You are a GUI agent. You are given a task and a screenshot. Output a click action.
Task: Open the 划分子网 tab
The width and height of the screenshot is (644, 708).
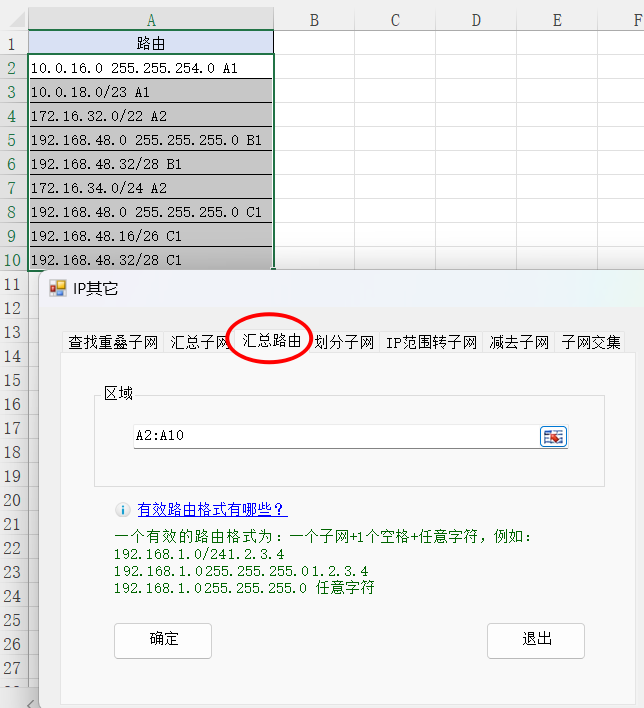344,342
